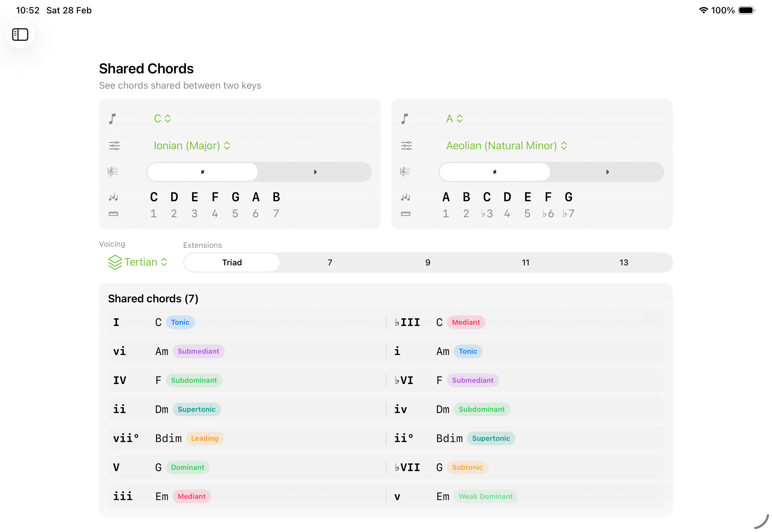Click the piano keyboard icon in the left panel
Image resolution: width=772 pixels, height=532 pixels.
click(x=113, y=214)
